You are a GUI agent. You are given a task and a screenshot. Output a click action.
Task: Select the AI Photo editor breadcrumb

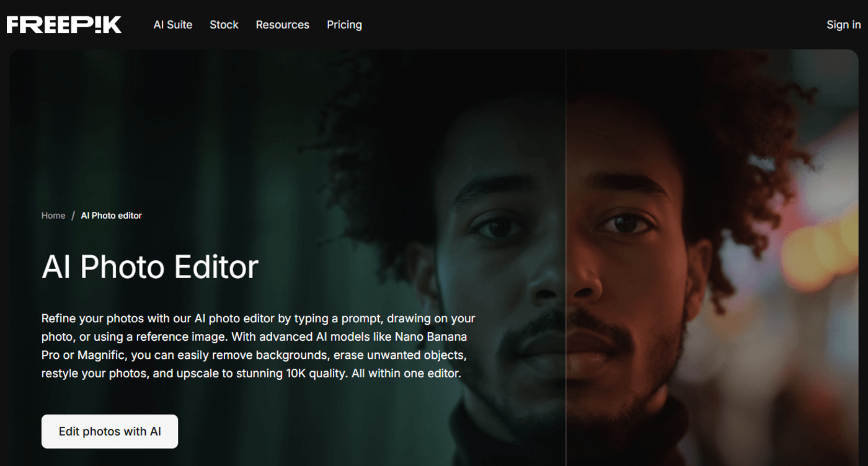(112, 216)
